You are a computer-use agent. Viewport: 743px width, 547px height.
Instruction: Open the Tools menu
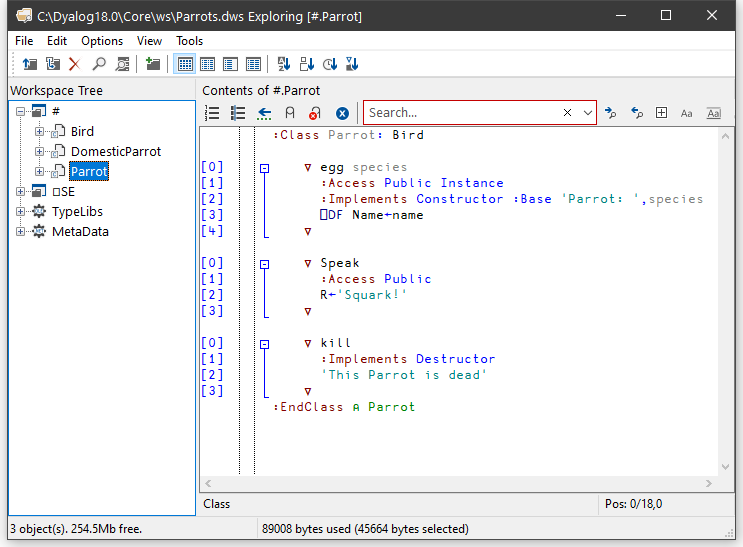[189, 41]
